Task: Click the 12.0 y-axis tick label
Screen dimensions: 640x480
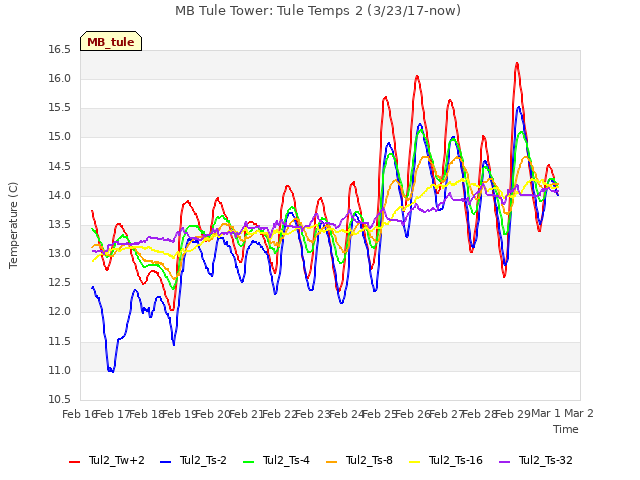Action: click(60, 312)
